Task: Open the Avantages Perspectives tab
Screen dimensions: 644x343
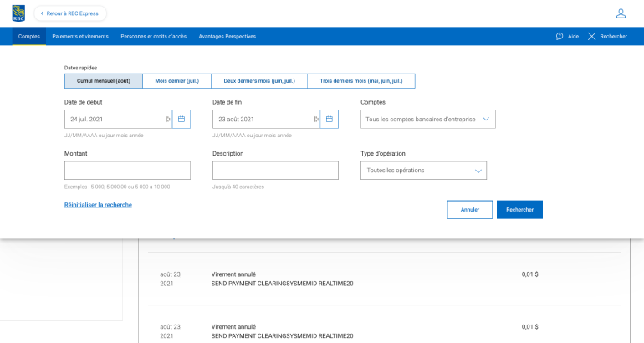Action: (227, 37)
